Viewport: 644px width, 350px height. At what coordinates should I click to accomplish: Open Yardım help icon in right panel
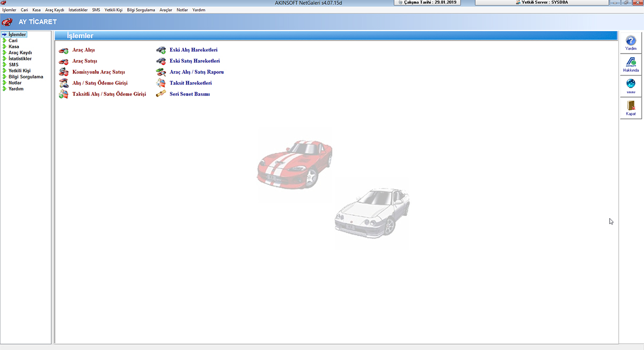click(x=631, y=42)
